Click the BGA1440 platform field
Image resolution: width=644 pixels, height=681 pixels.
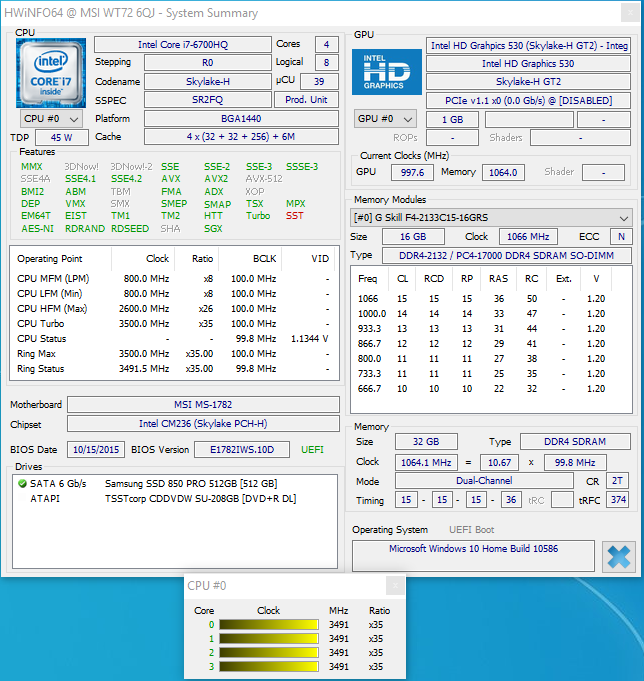tap(241, 118)
